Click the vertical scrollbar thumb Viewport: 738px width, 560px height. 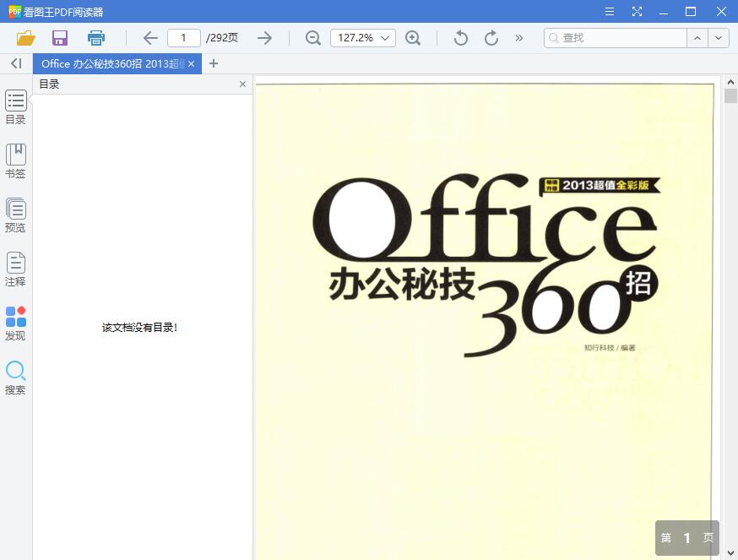[x=730, y=96]
